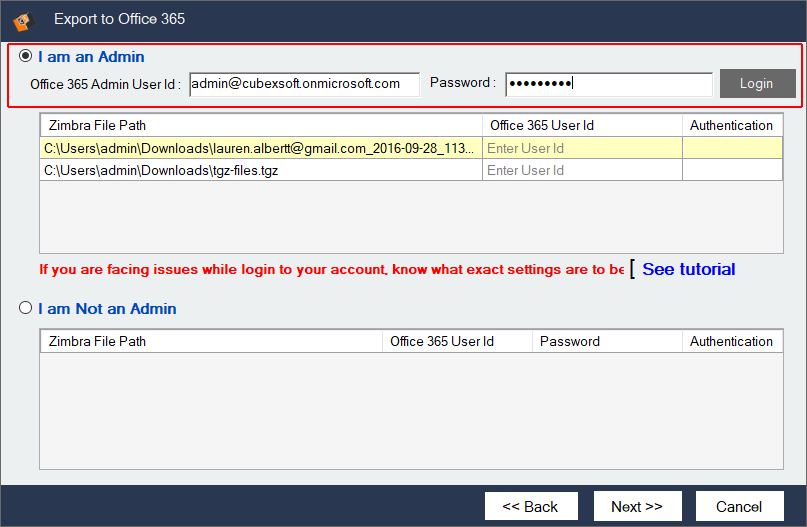Proceed with the Next >> button
Viewport: 807px width, 527px height.
point(637,506)
